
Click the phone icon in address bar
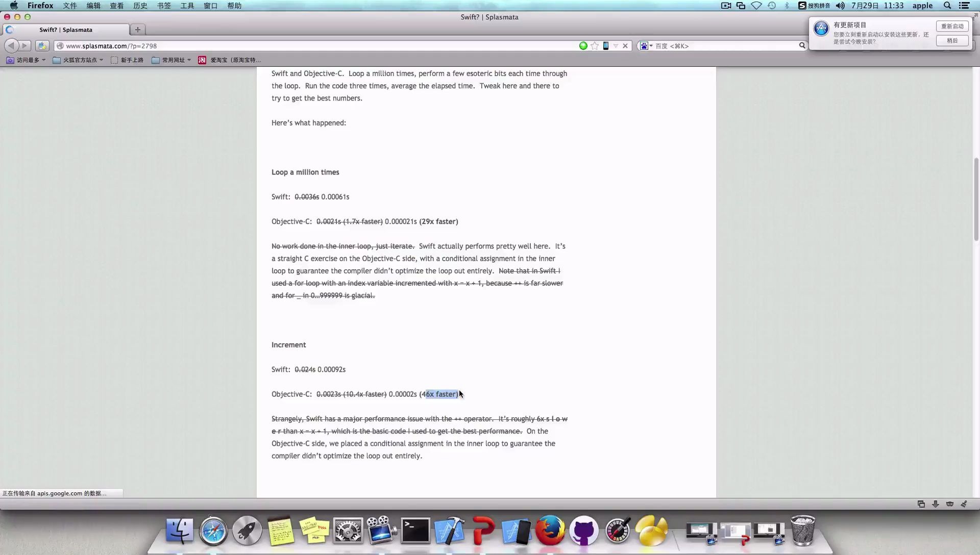[x=606, y=46]
